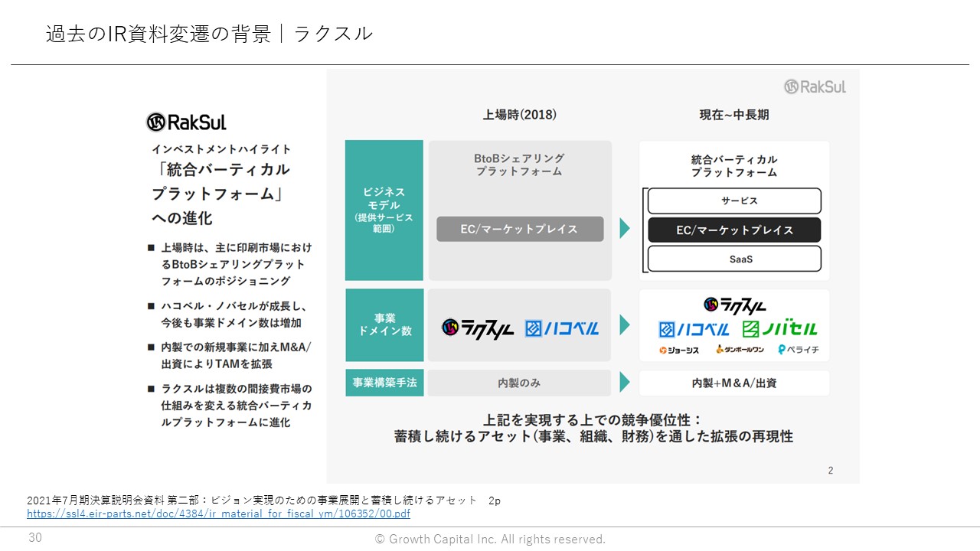Viewport: 980px width, 551px height.
Task: Click the teal 事業ドメイン数 row label
Action: 384,324
